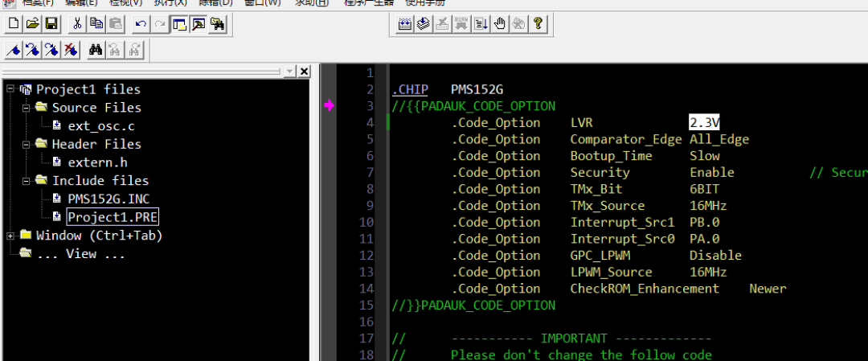Screen dimensions: 868x361
Task: Close the project file panel
Action: click(x=304, y=72)
